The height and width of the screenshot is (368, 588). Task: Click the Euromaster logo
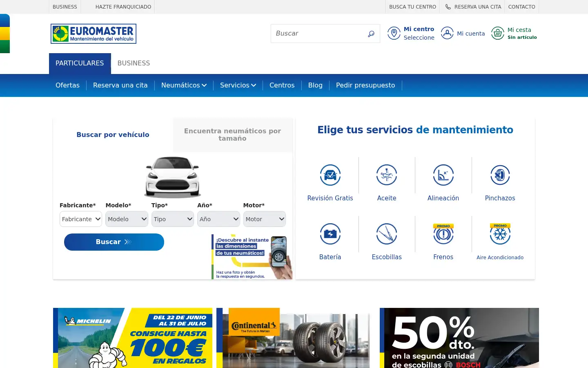pos(94,34)
